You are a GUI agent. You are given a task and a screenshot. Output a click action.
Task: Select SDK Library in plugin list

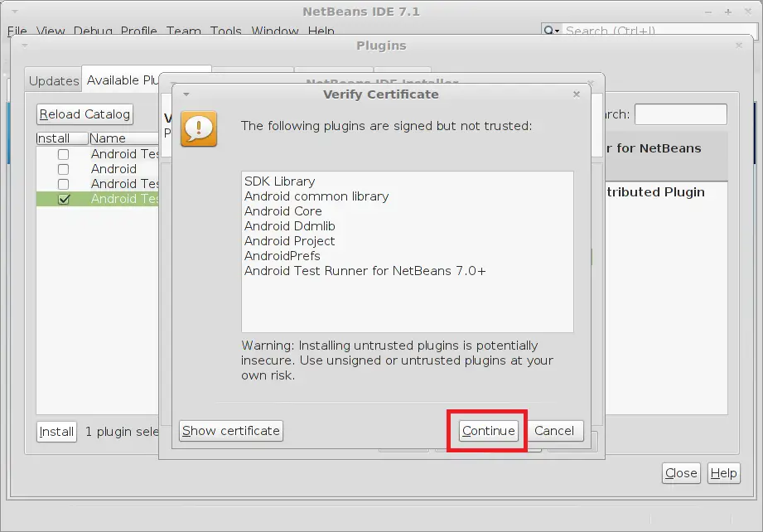(x=280, y=181)
